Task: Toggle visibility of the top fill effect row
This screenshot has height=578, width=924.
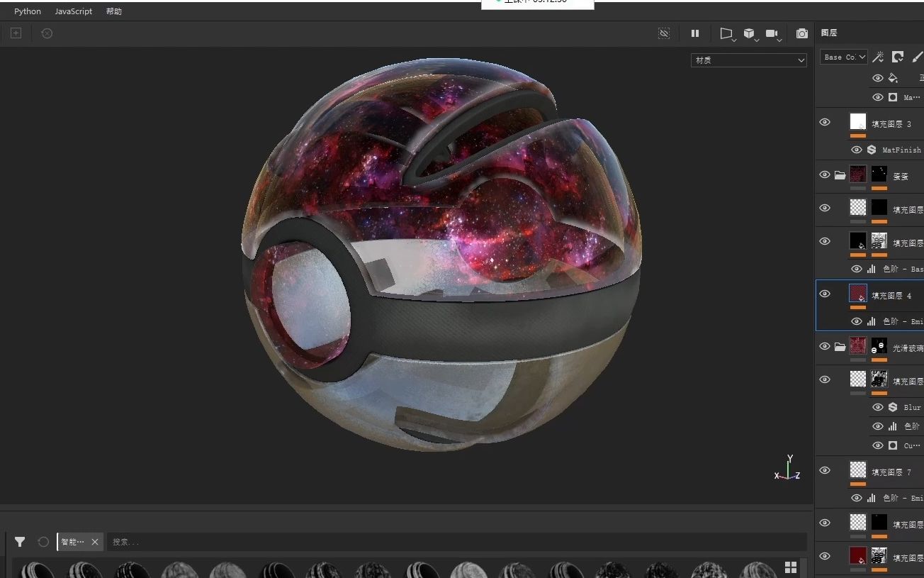Action: (878, 78)
